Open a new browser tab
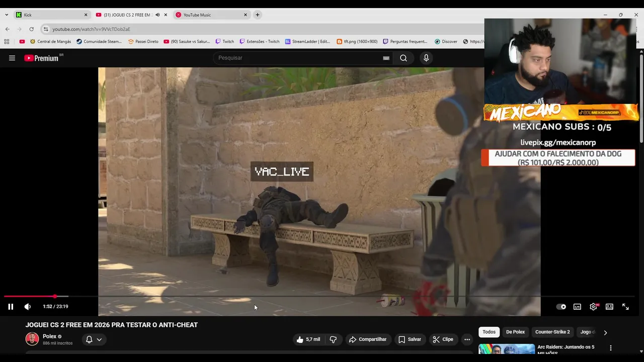Screen dimensions: 644x362 point(258,15)
